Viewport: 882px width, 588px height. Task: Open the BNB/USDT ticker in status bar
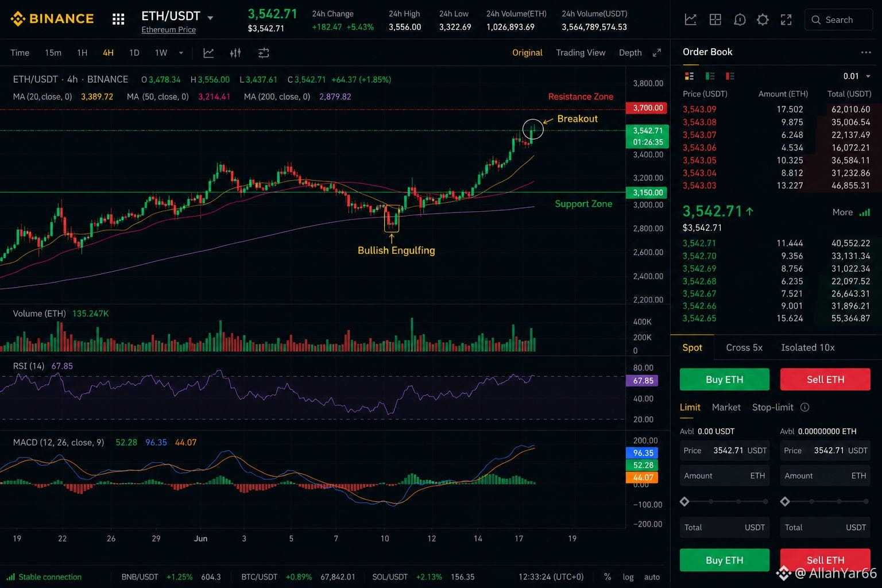pyautogui.click(x=171, y=577)
